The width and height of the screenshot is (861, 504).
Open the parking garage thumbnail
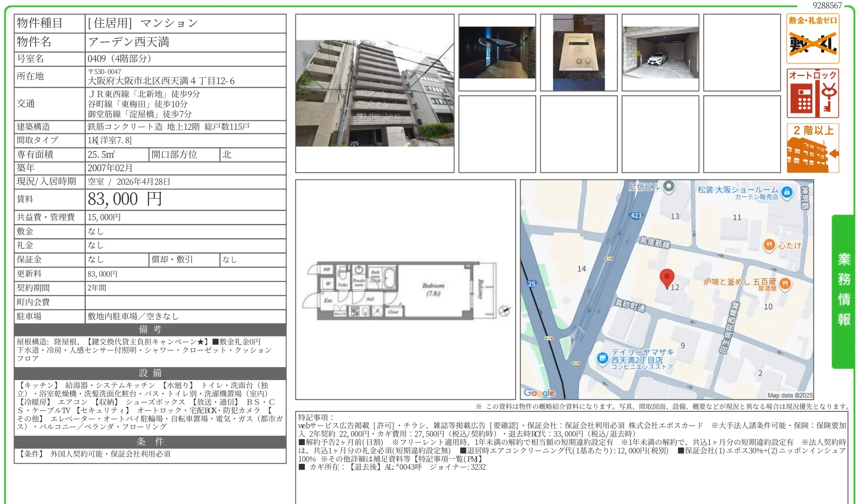pyautogui.click(x=660, y=52)
